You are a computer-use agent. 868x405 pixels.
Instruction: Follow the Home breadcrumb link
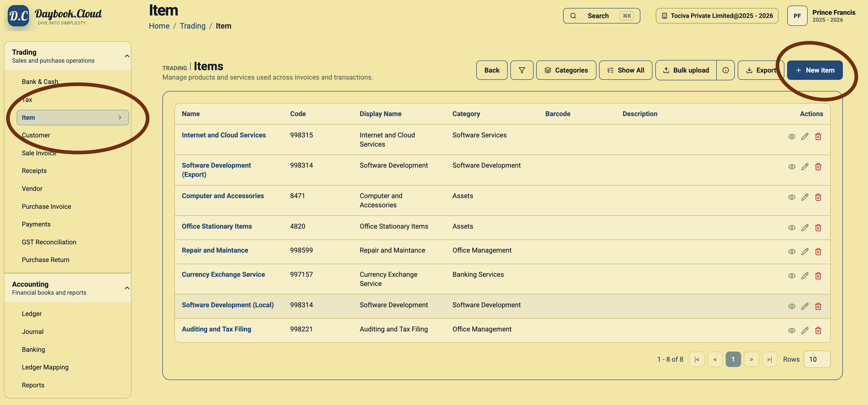pyautogui.click(x=159, y=26)
